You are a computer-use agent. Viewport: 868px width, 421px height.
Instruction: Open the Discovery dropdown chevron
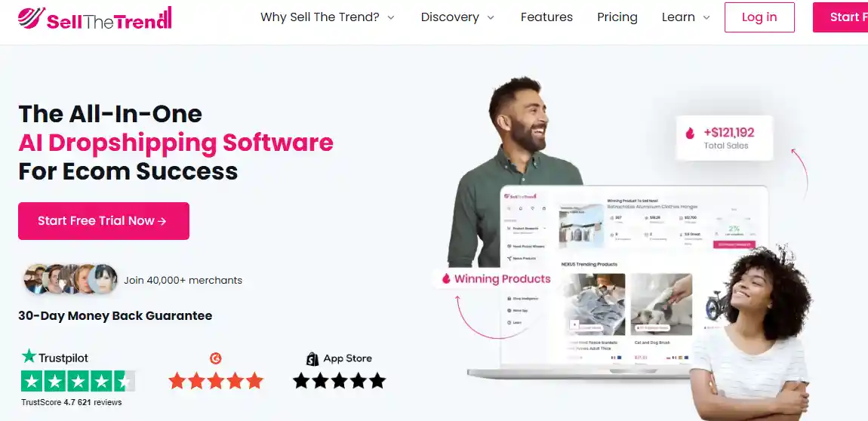coord(491,17)
